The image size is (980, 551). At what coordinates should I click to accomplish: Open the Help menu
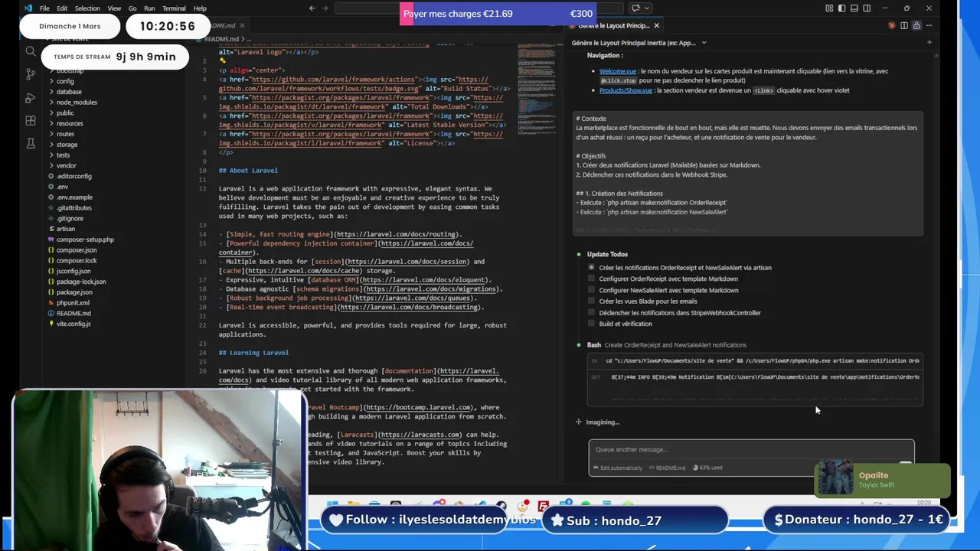pyautogui.click(x=200, y=8)
